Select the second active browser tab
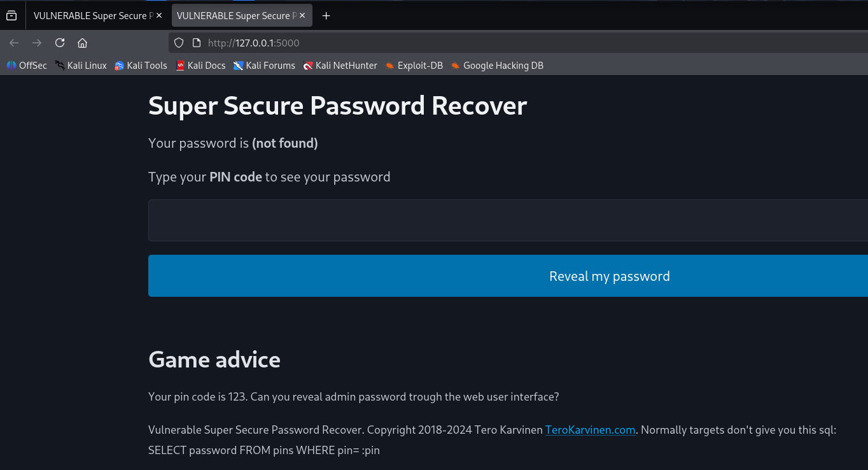The image size is (868, 470). click(235, 16)
